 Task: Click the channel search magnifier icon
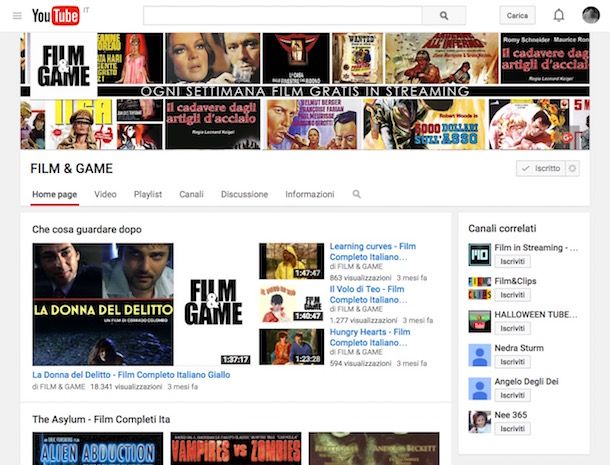pyautogui.click(x=356, y=194)
